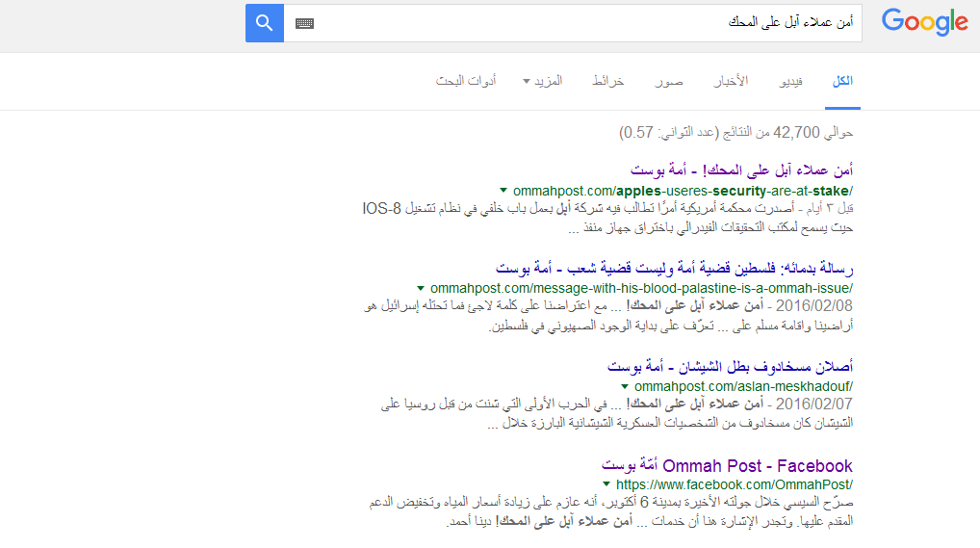Select the الكل (All) tab
Screen dimensions: 980x548
pyautogui.click(x=842, y=81)
